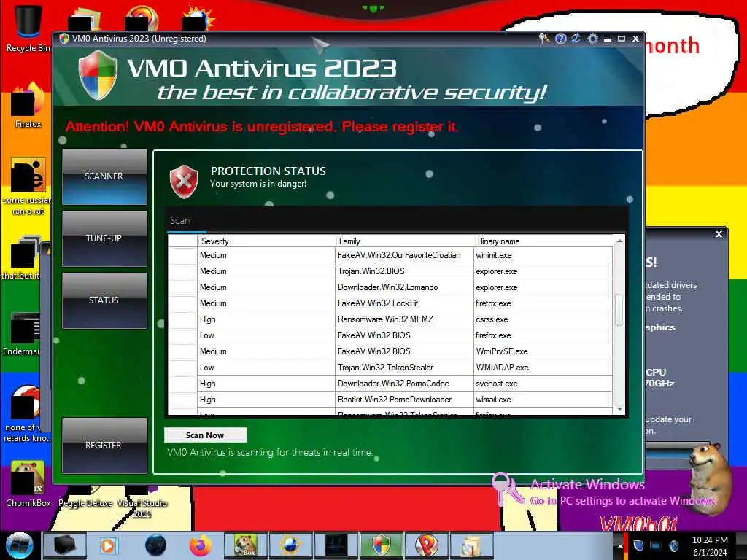Click the WMIADAP.exe binary name cell

coord(543,367)
